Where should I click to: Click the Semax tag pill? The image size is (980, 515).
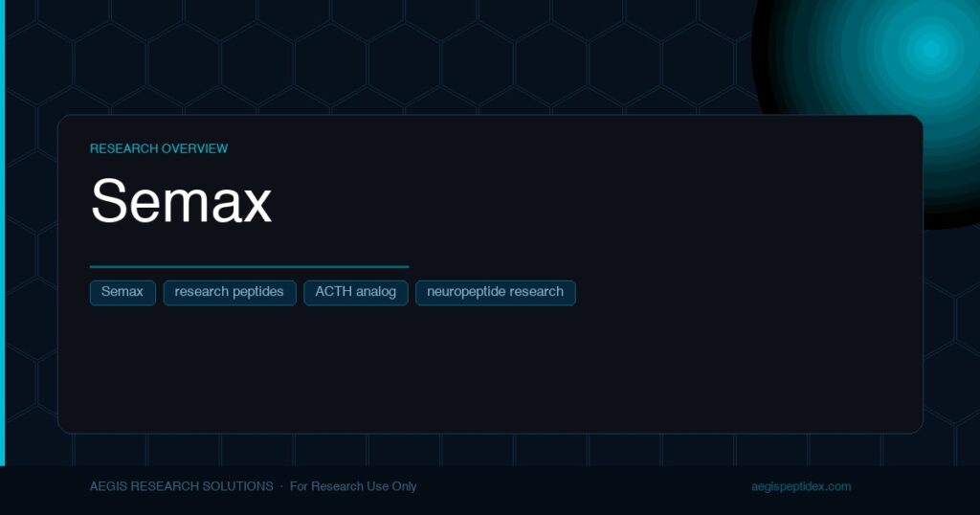coord(122,293)
